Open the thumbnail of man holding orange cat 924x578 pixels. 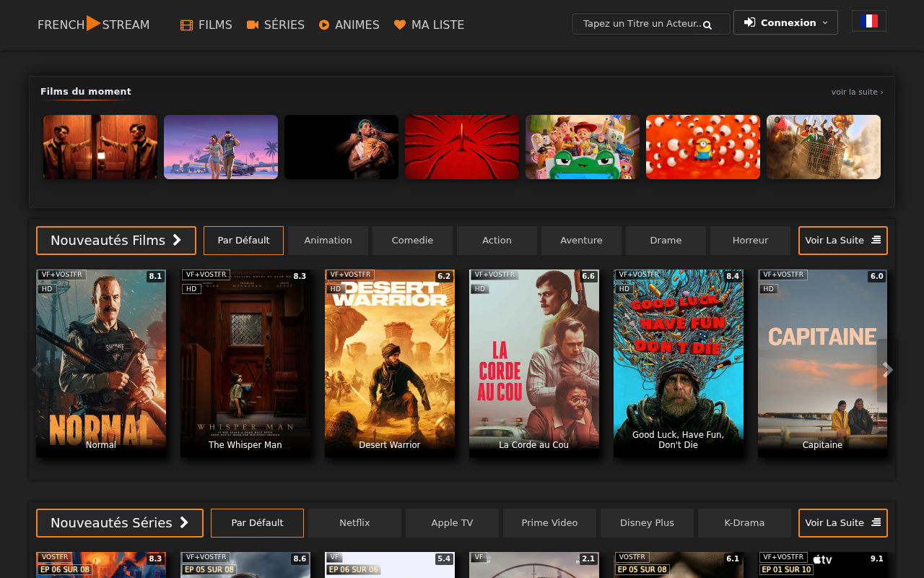[341, 147]
